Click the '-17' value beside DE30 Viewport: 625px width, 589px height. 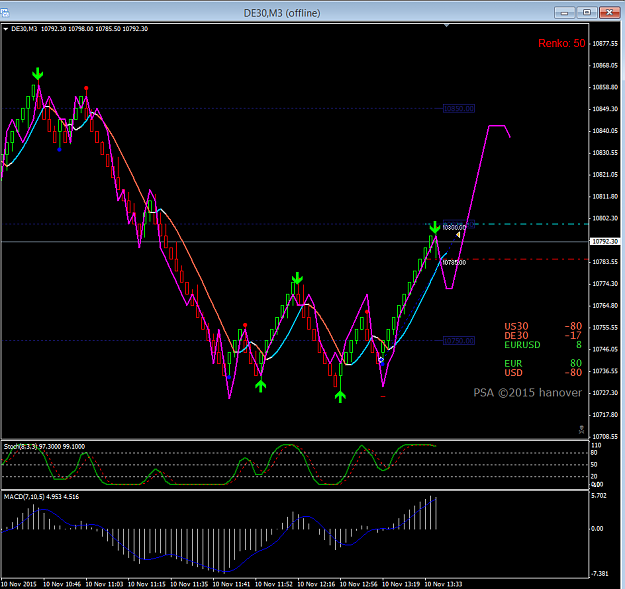pyautogui.click(x=573, y=336)
